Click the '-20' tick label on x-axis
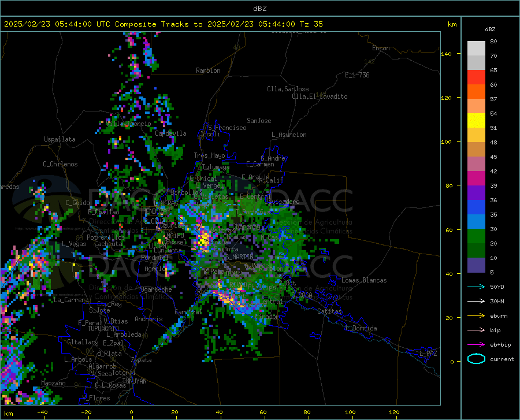 (x=86, y=412)
